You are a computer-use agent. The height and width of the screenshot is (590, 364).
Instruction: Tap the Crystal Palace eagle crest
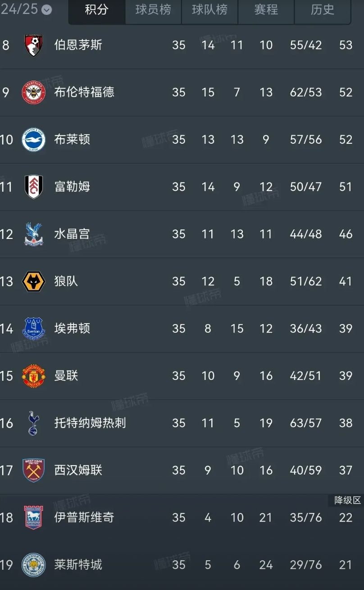coord(34,234)
